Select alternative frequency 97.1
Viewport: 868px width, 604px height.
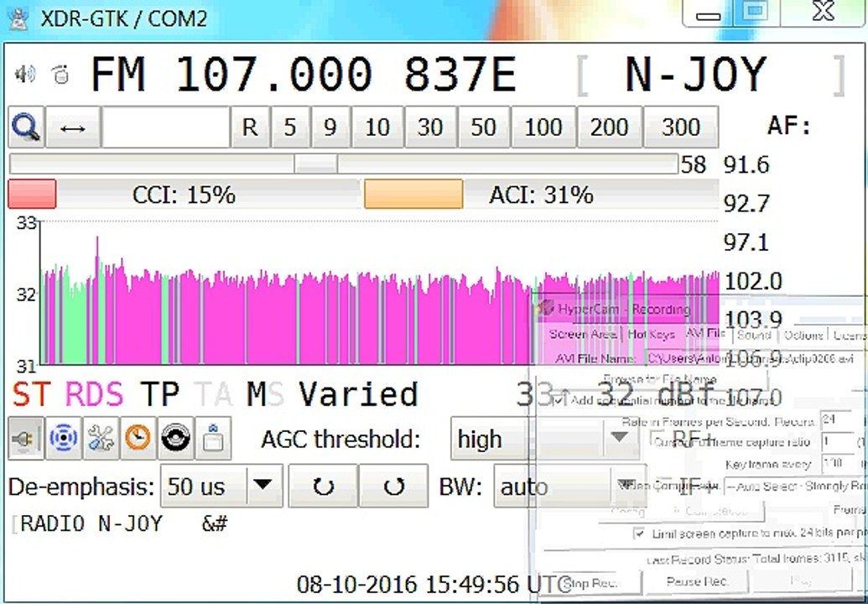click(746, 242)
